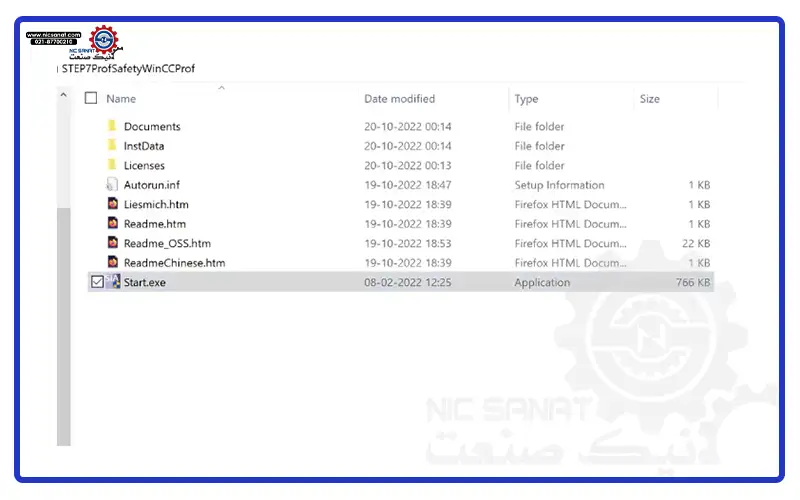
Task: Click the sort arrow above Name column
Action: pos(221,88)
